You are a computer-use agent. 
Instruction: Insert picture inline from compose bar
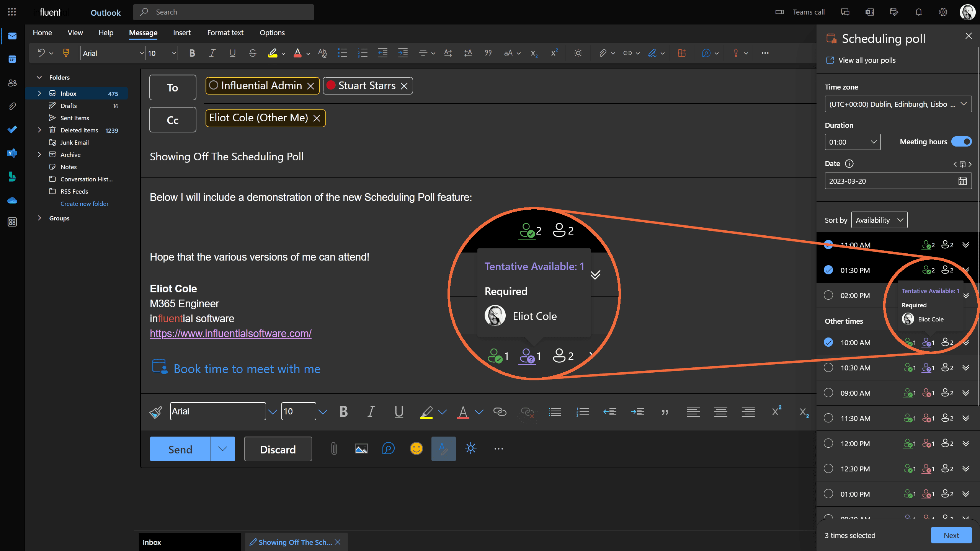pyautogui.click(x=361, y=448)
